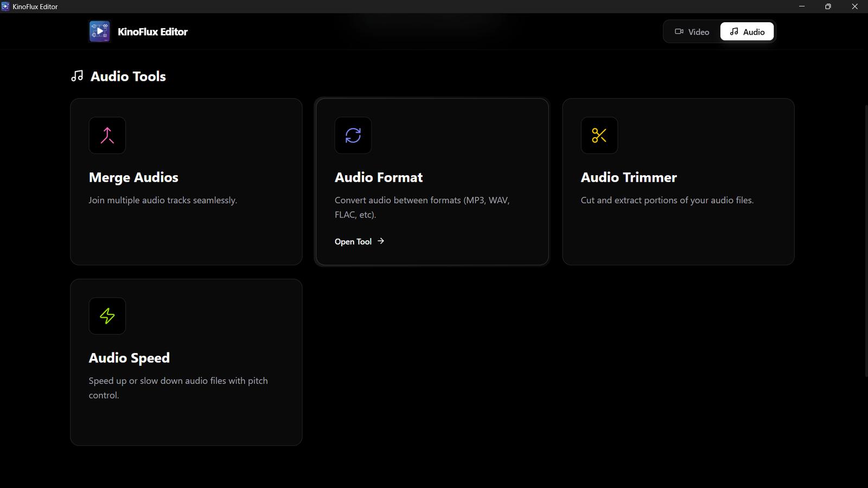Click the music note icon beside Audio Tools
The height and width of the screenshot is (488, 868).
(x=78, y=76)
